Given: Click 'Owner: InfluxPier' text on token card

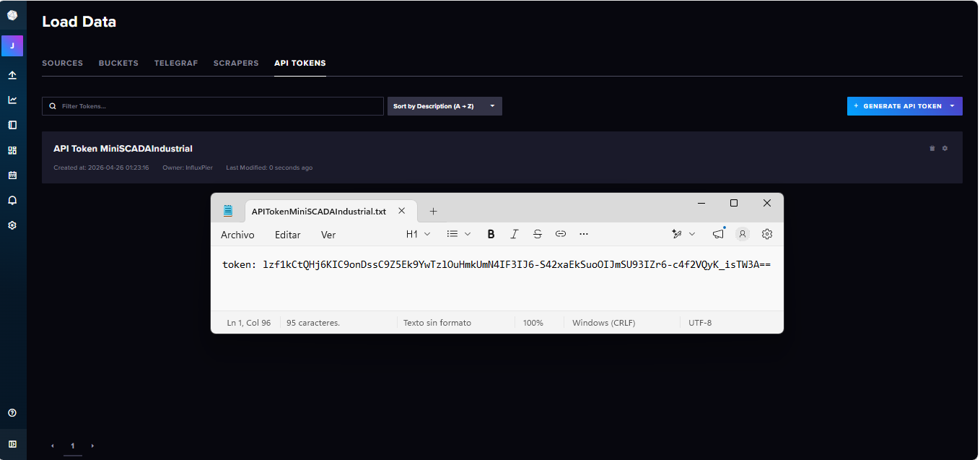Looking at the screenshot, I should tap(188, 168).
